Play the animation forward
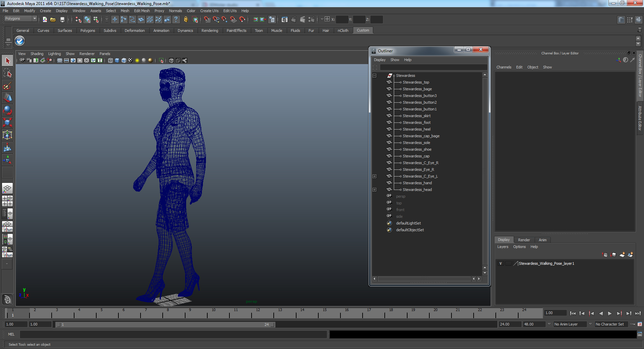This screenshot has height=349, width=644. pos(610,313)
